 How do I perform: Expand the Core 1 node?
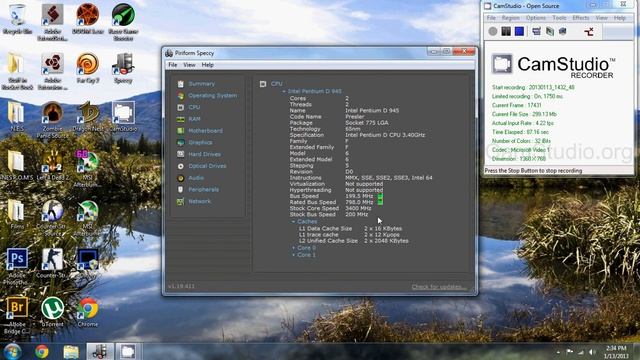[x=293, y=255]
